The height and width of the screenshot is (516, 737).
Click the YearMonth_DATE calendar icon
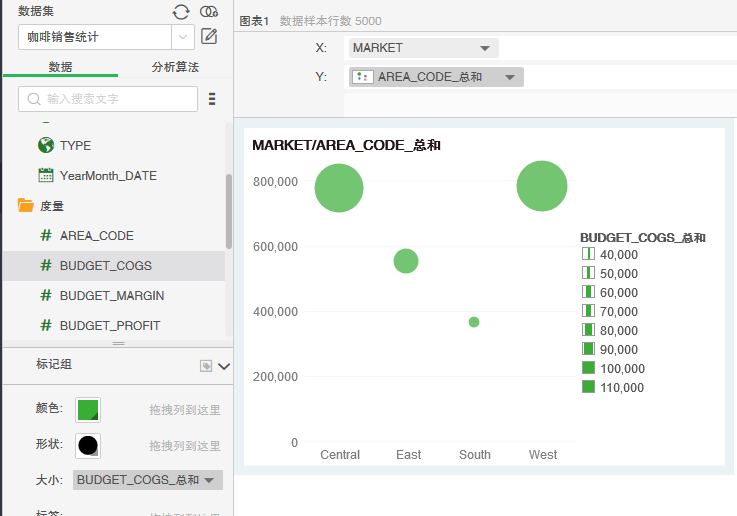(x=46, y=175)
